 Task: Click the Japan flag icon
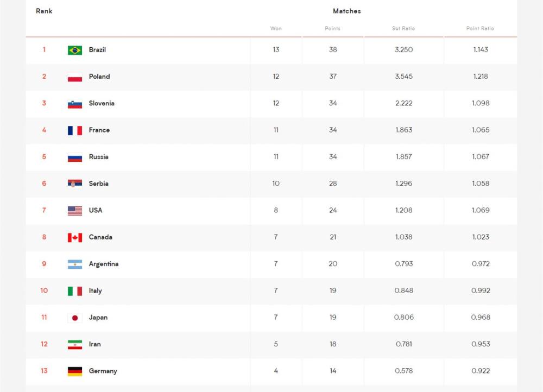point(75,318)
